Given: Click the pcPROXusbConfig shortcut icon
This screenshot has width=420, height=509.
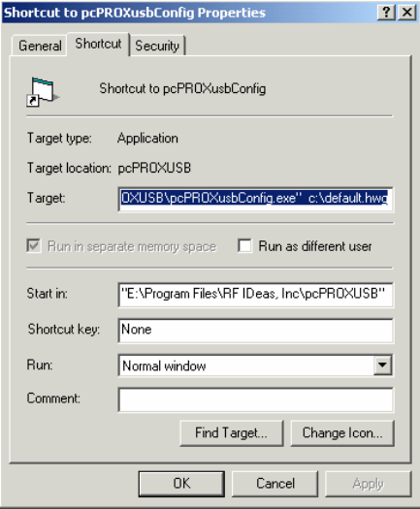Looking at the screenshot, I should pos(43,92).
